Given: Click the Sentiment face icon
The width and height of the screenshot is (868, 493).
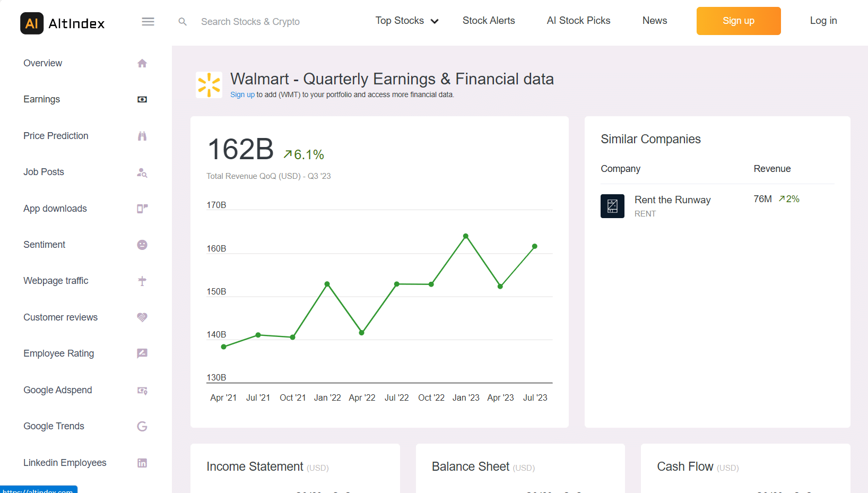Looking at the screenshot, I should [142, 245].
